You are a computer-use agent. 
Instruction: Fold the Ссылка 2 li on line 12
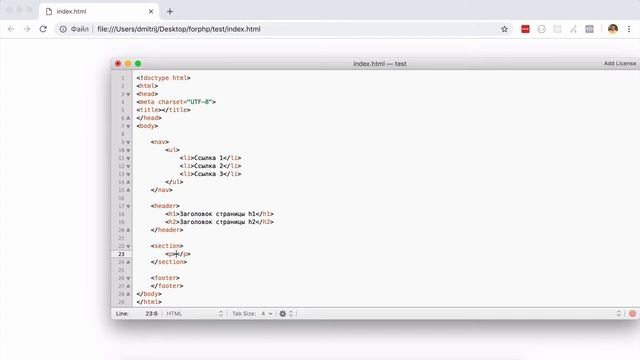(x=128, y=166)
